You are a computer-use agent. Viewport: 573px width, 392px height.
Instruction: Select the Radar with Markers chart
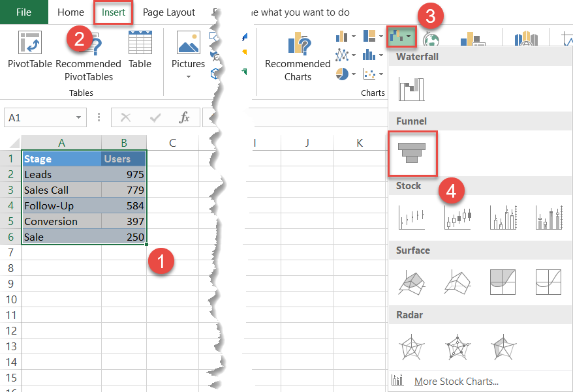coord(457,347)
